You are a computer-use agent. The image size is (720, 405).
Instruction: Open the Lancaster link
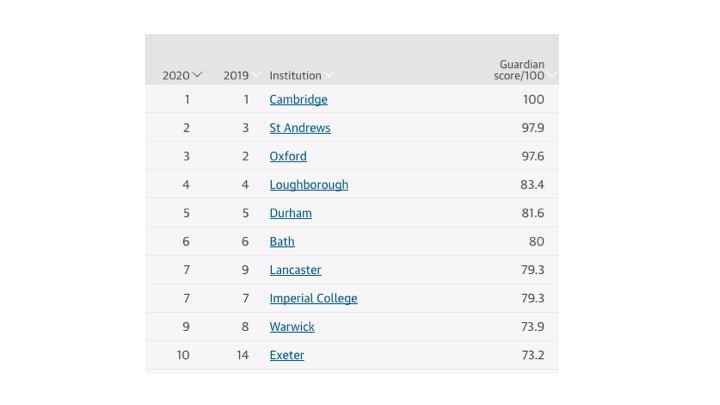pos(295,270)
